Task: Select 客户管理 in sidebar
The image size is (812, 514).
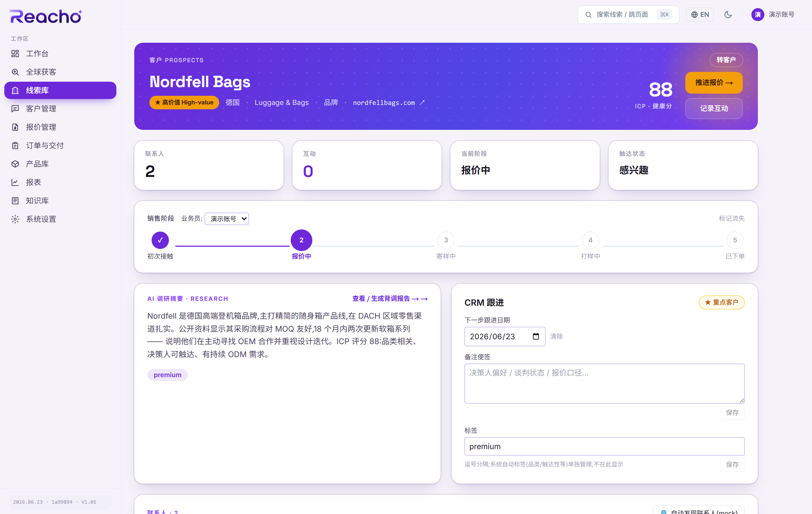Action: (60, 108)
